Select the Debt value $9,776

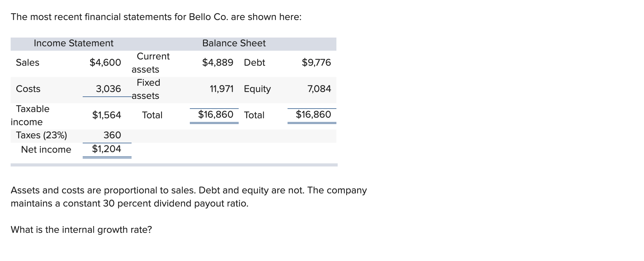pos(316,63)
